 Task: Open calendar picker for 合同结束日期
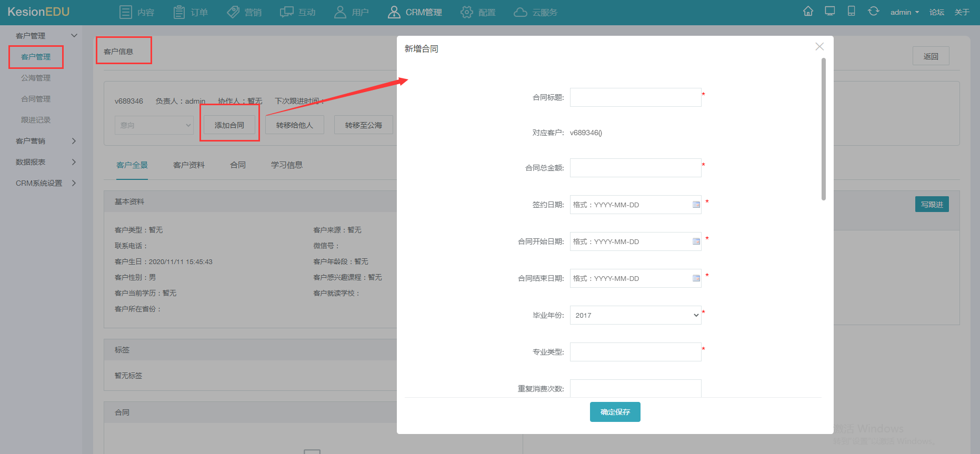click(696, 278)
